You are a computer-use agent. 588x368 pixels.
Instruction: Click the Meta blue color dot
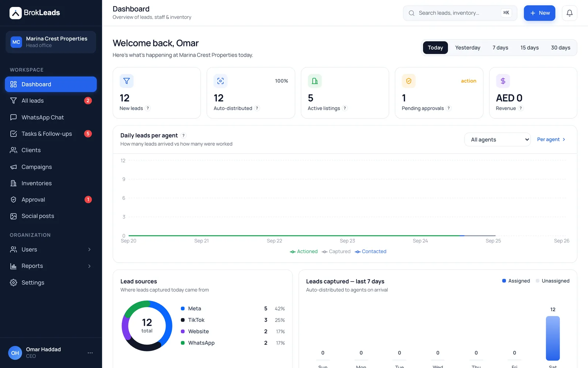(x=183, y=308)
